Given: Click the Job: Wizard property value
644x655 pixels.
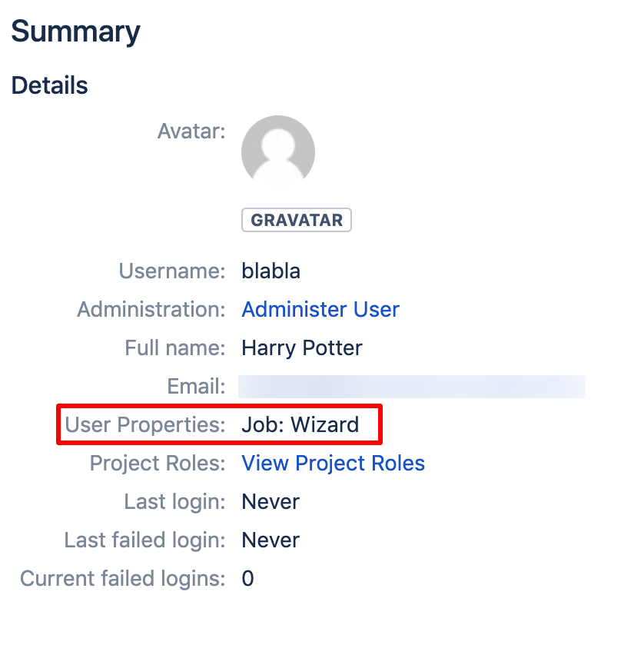Looking at the screenshot, I should tap(300, 425).
